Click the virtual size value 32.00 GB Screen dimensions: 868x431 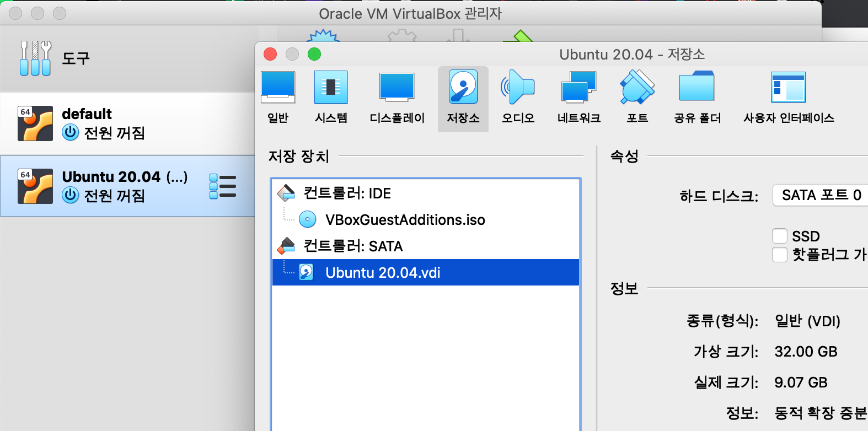click(x=806, y=352)
